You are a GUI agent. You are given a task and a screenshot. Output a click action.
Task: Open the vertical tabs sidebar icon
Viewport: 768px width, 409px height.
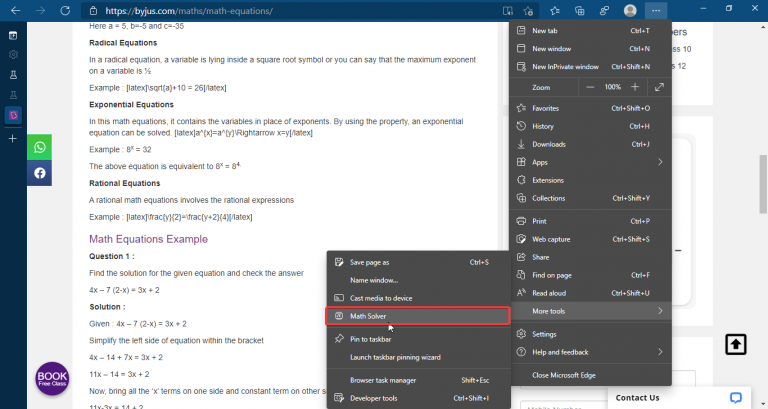(13, 35)
